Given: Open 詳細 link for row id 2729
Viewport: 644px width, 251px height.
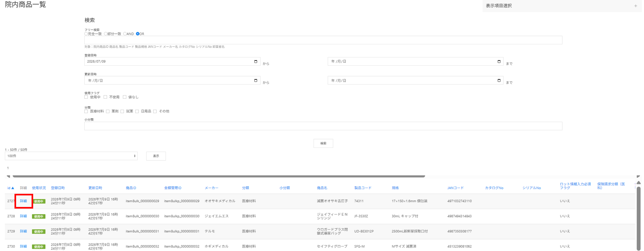Looking at the screenshot, I should 23,231.
